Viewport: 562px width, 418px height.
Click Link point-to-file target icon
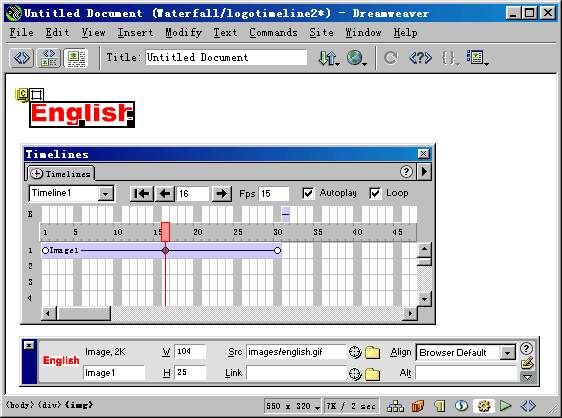(355, 374)
